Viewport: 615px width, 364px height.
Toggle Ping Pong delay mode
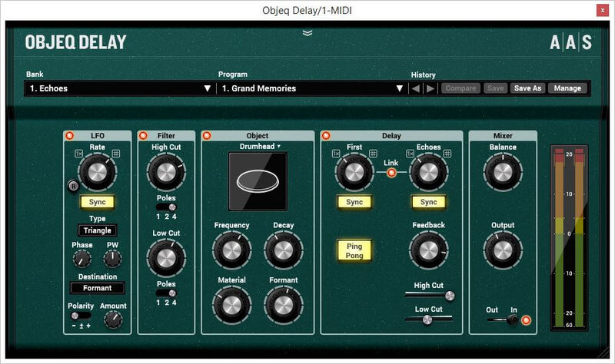pyautogui.click(x=354, y=250)
